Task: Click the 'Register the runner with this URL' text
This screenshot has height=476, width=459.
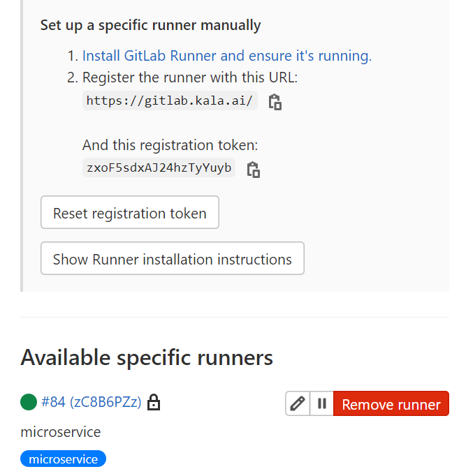Action: click(x=189, y=77)
